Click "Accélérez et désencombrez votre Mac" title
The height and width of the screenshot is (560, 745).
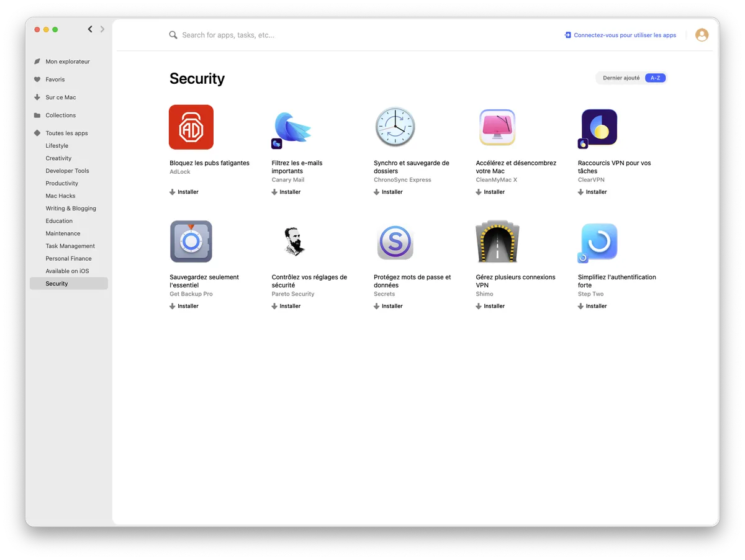[x=516, y=167]
